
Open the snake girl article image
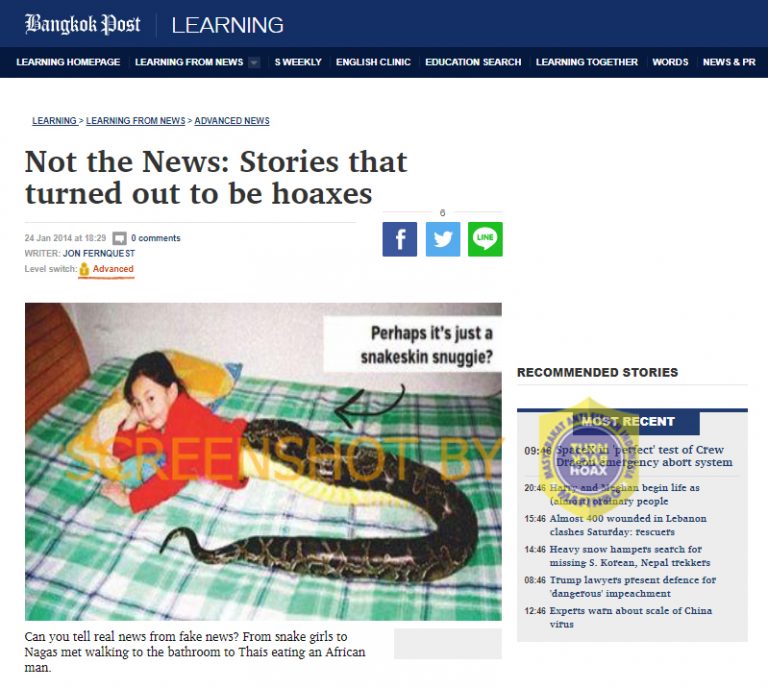coord(264,461)
